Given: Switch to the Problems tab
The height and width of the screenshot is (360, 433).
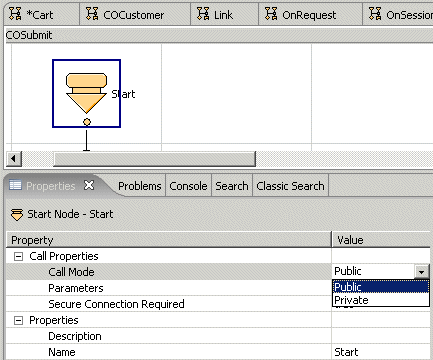Looking at the screenshot, I should point(140,186).
